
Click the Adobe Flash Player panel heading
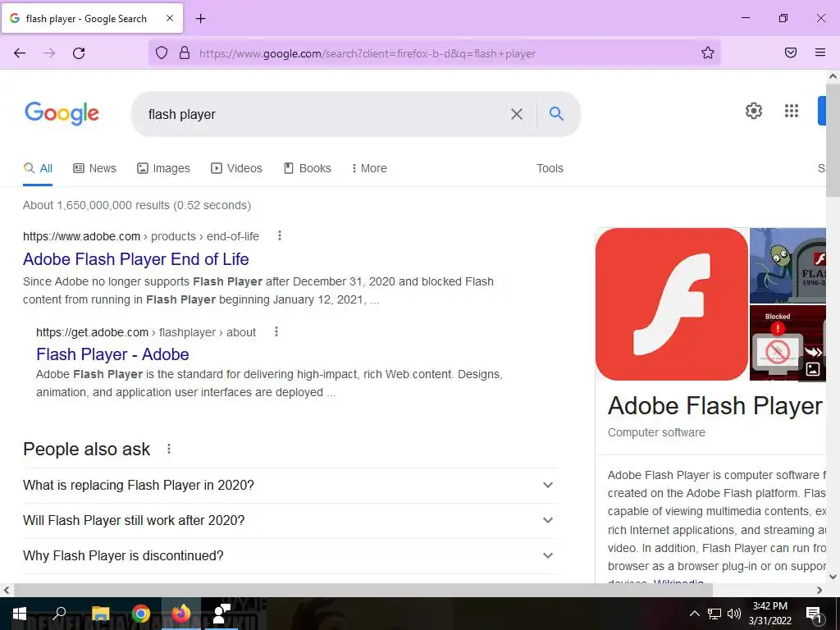(715, 406)
